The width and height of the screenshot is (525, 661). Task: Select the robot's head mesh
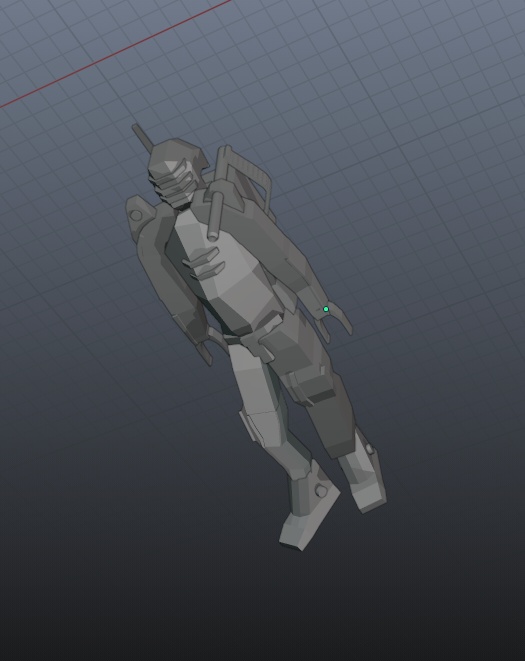177,172
